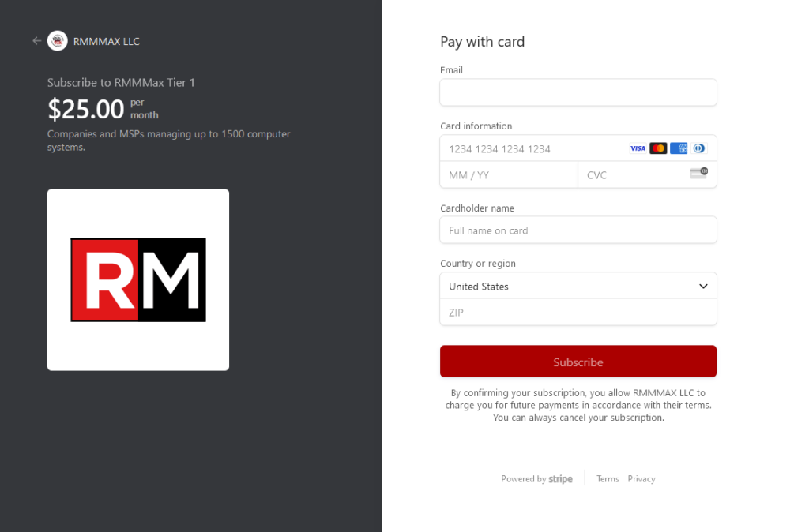Screen dimensions: 809x532
Task: Focus the Full name on card field
Action: pyautogui.click(x=578, y=230)
